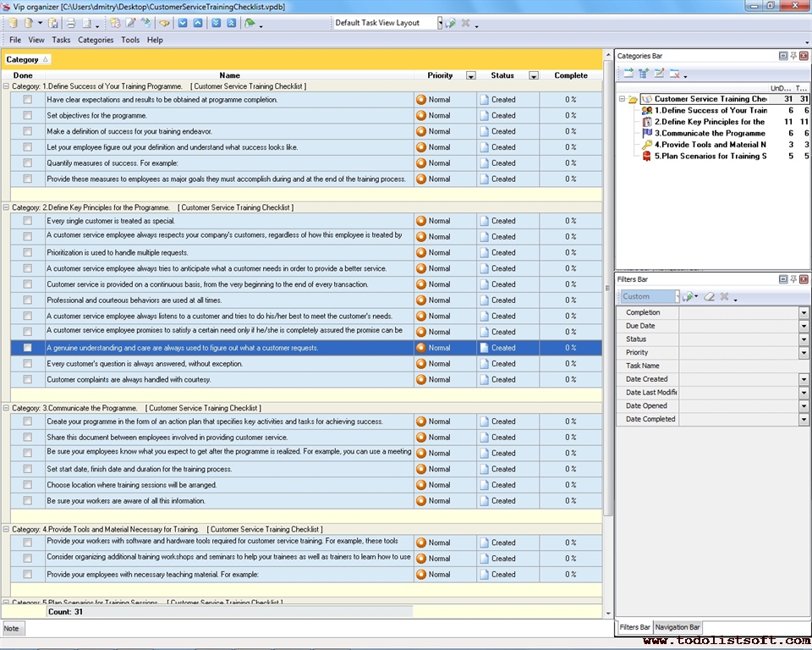The height and width of the screenshot is (650, 812).
Task: Tick Done for 'Choose location where training sessions' task
Action: click(x=28, y=485)
